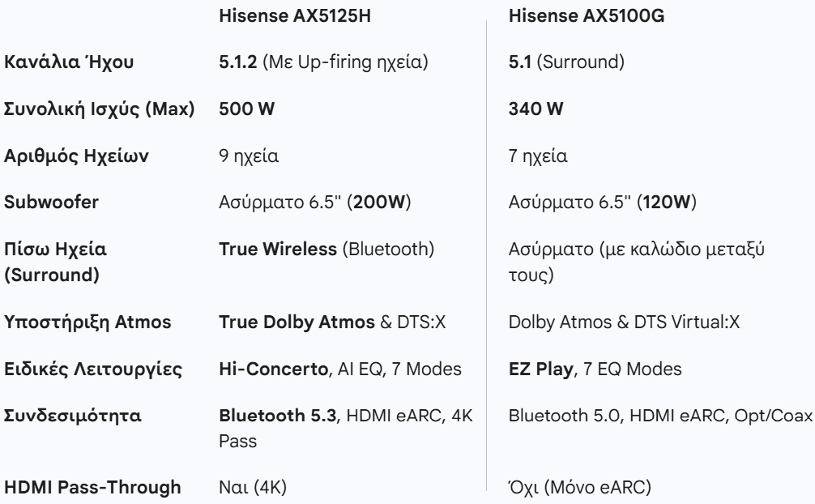Click the HDMI Pass-Through row label
Viewport: 815px width, 504px height.
[x=92, y=487]
